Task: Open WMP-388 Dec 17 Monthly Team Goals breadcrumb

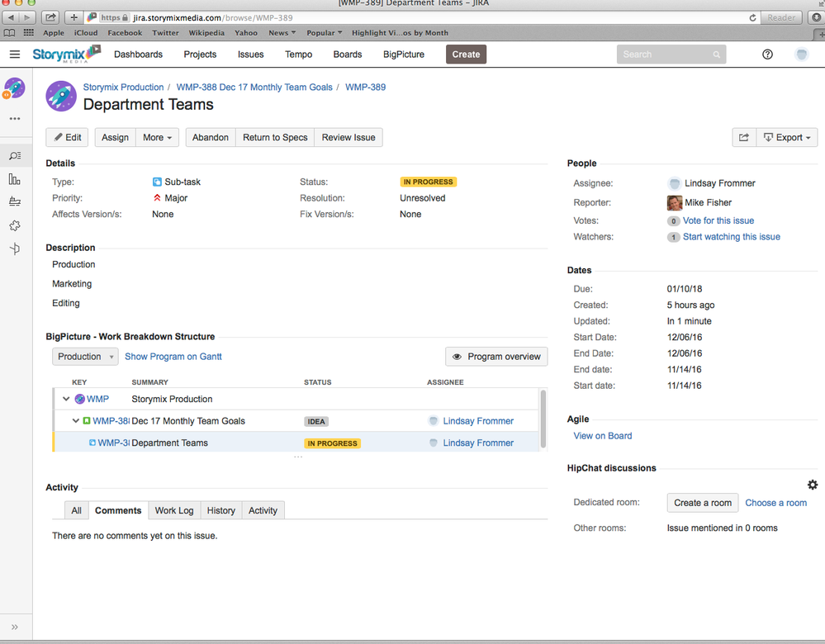Action: click(x=254, y=88)
